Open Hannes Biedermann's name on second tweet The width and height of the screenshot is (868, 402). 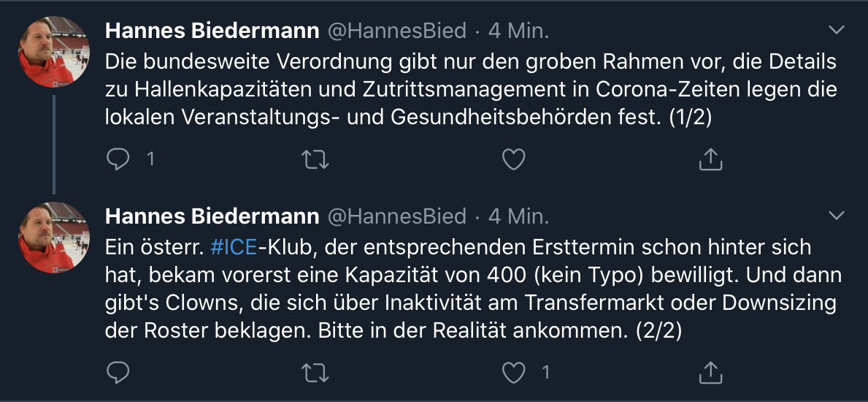[212, 216]
